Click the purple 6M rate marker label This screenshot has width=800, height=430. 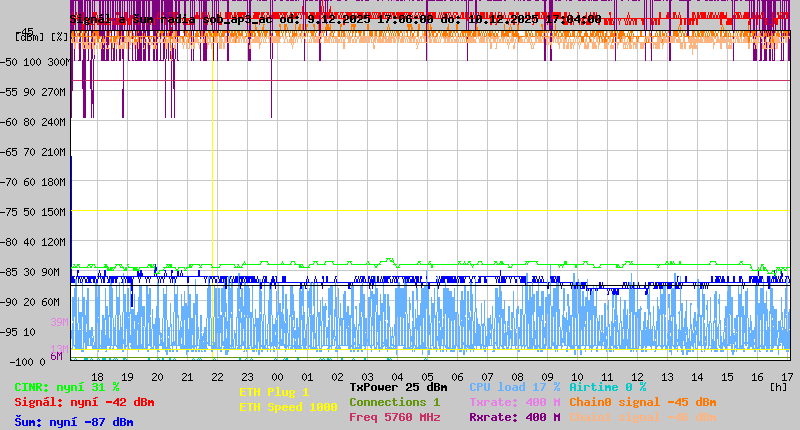[x=56, y=356]
